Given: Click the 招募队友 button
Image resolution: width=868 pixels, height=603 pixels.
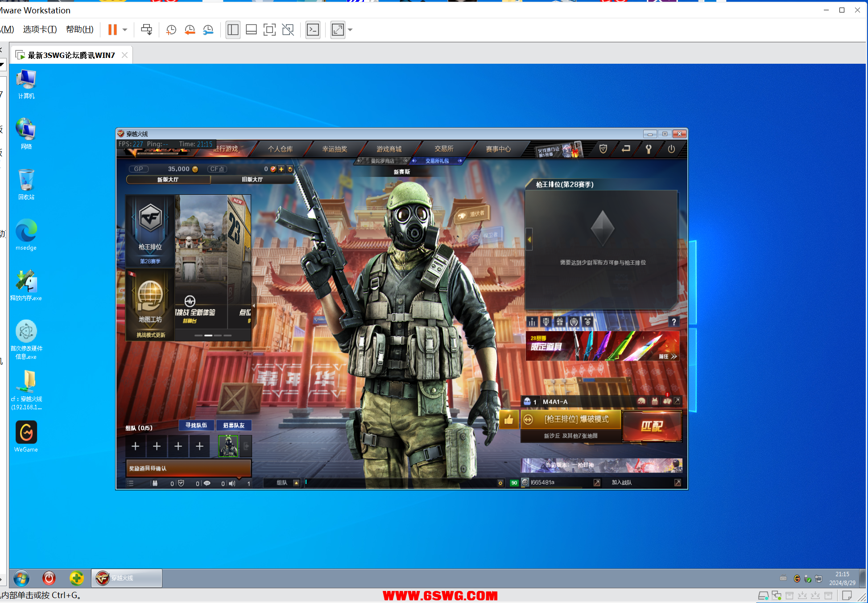Looking at the screenshot, I should click(234, 425).
